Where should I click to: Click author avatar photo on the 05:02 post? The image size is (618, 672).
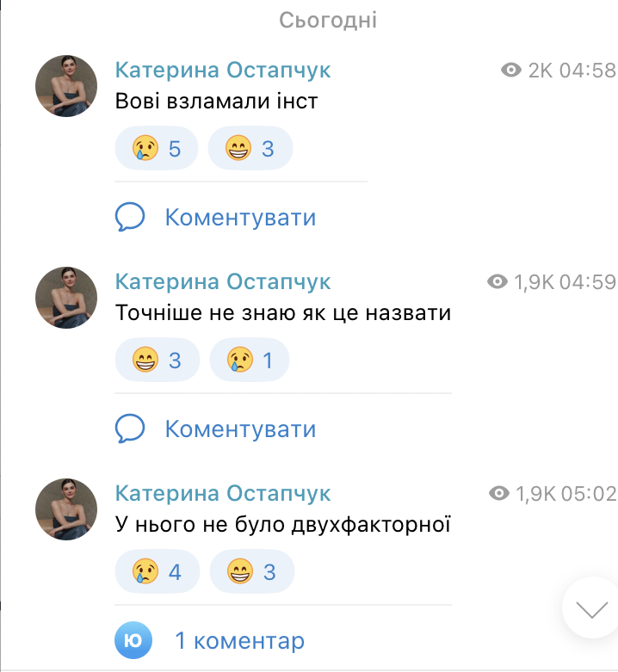point(65,509)
